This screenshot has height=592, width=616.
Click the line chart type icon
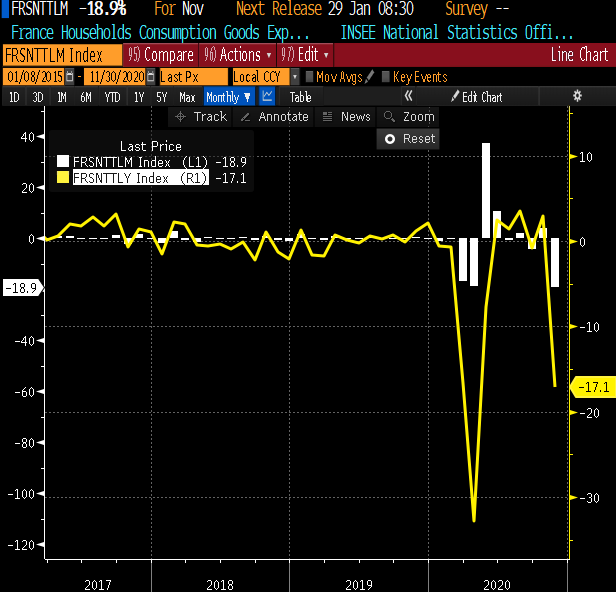[x=267, y=97]
